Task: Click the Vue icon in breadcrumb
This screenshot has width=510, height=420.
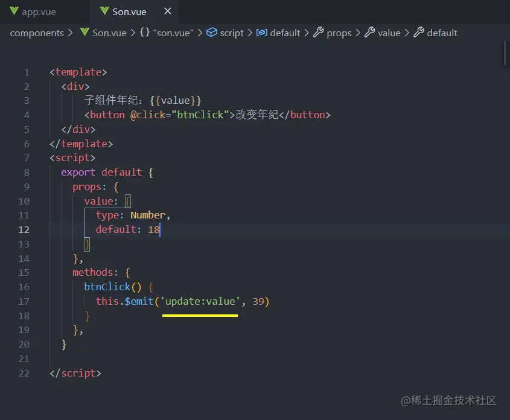Action: (x=84, y=32)
